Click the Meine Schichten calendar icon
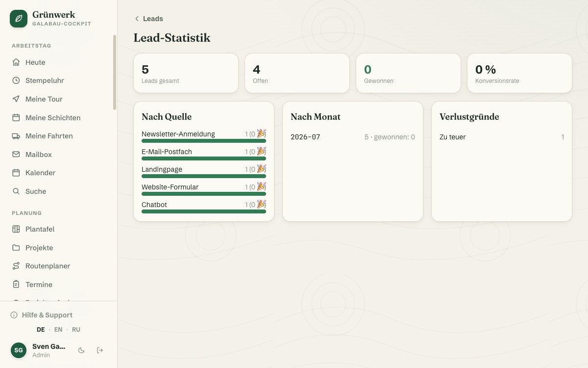Screen dimensions: 588x368 [16, 118]
